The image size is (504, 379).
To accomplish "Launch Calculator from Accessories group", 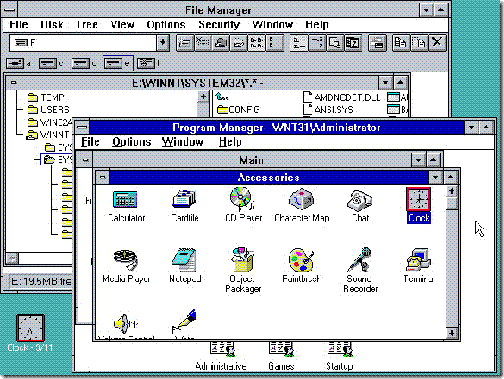I will (125, 200).
